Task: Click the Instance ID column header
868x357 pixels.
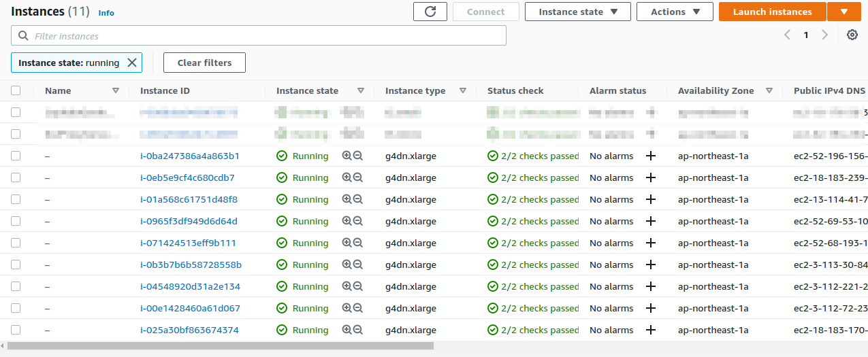Action: tap(165, 90)
